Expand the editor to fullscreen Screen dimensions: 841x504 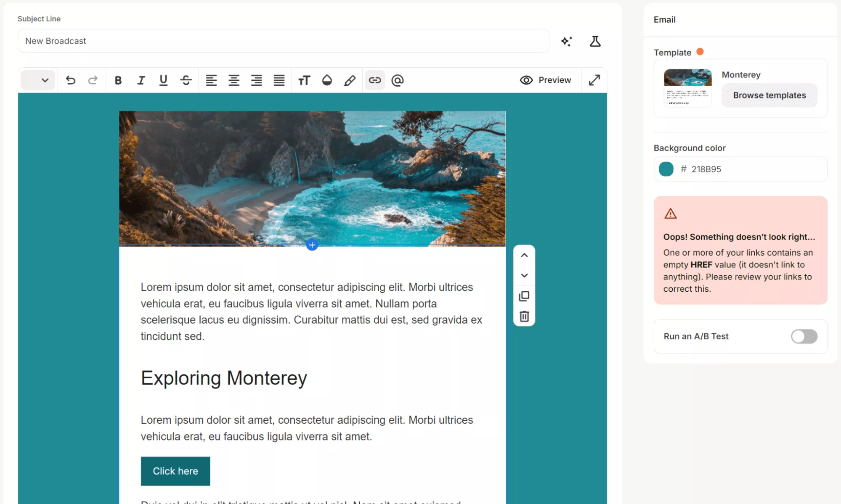pyautogui.click(x=594, y=80)
